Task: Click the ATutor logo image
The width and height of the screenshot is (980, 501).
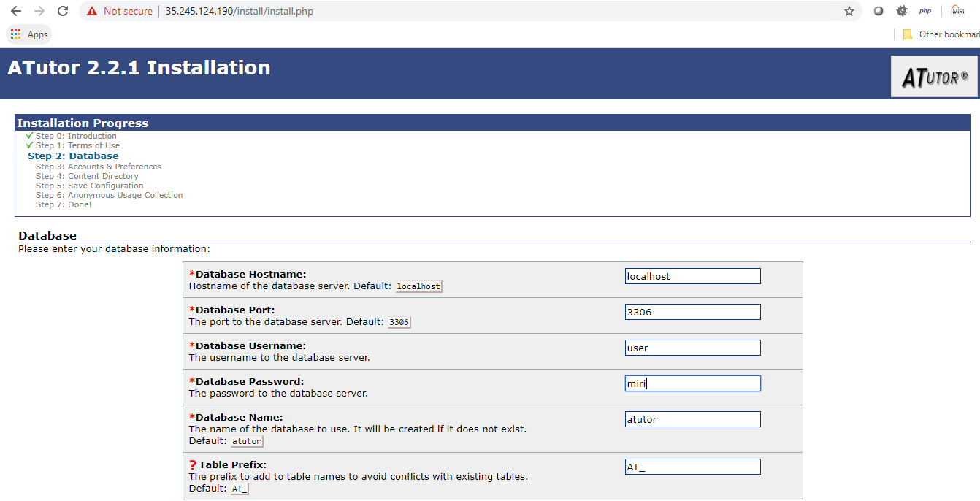Action: coord(934,76)
